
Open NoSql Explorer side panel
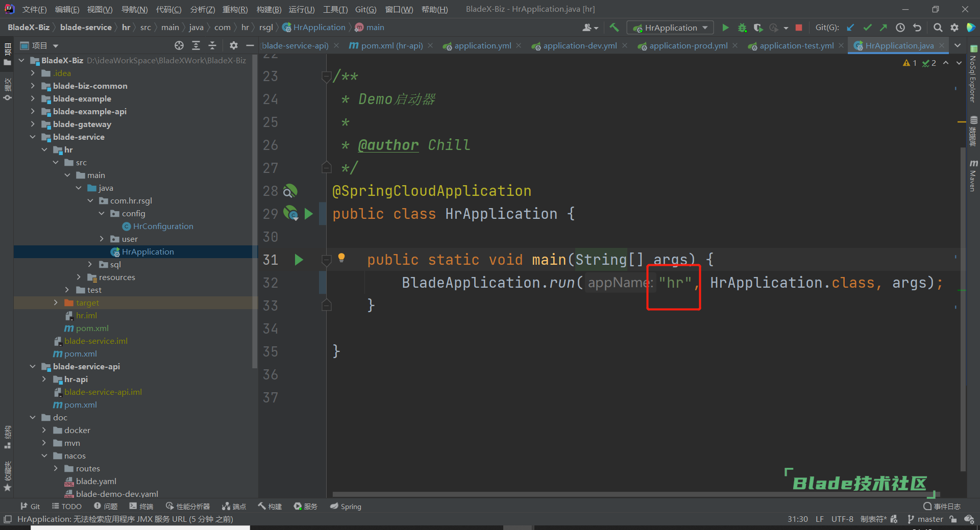pyautogui.click(x=973, y=74)
